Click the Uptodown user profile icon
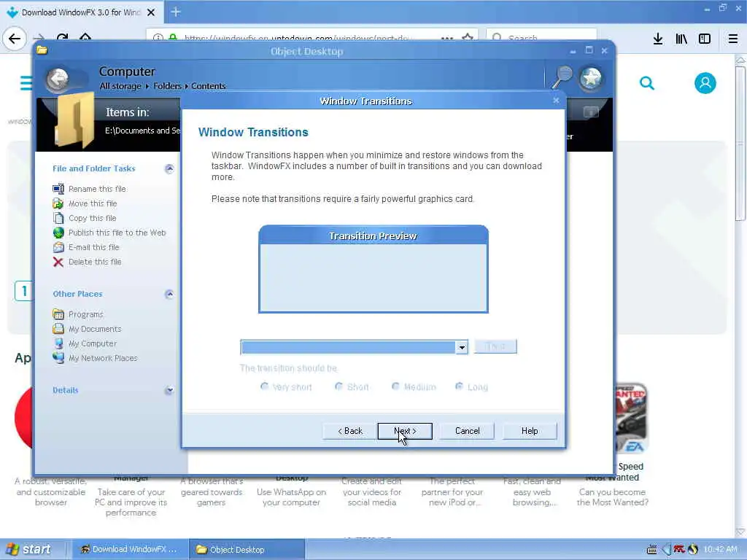The image size is (747, 560). pyautogui.click(x=705, y=83)
